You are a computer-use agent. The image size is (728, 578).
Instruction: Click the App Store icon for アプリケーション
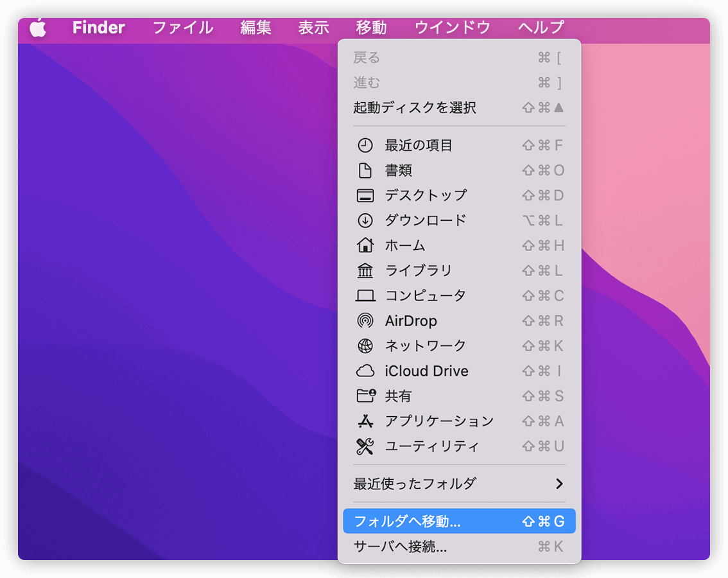365,421
